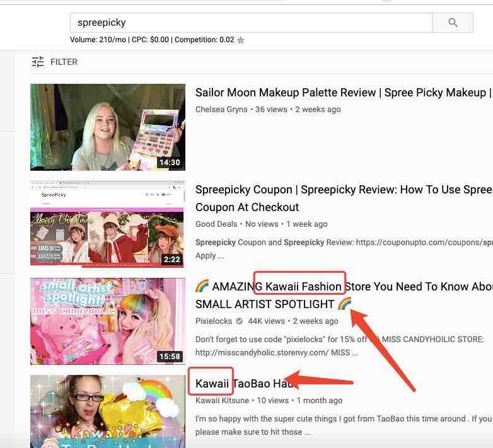Screen dimensions: 493x448
Task: Focus the spreepicky search box
Action: [x=251, y=23]
